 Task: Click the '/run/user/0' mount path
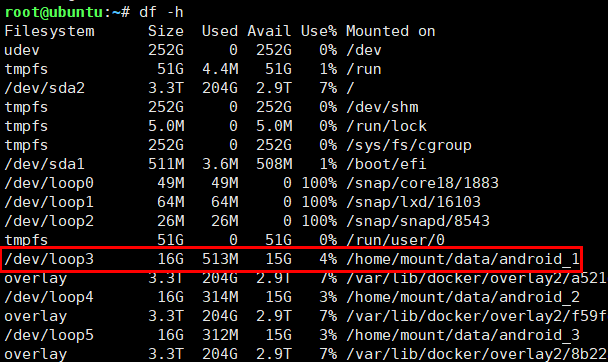click(x=395, y=240)
